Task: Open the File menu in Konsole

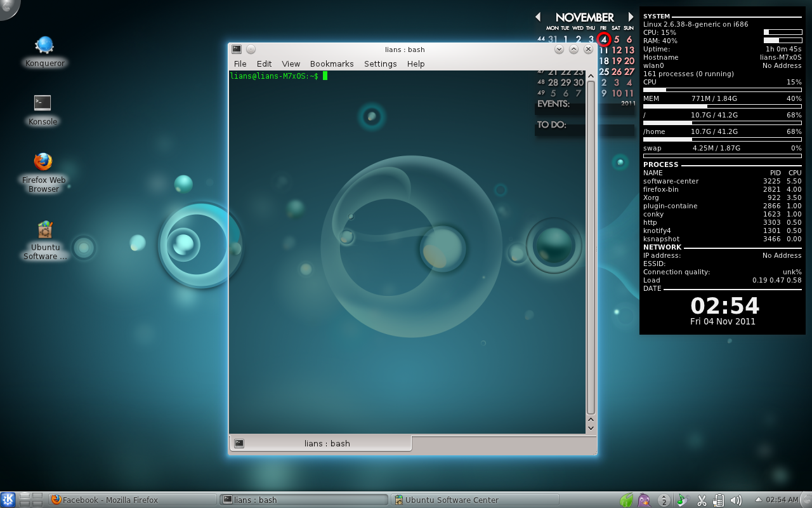Action: click(x=240, y=63)
